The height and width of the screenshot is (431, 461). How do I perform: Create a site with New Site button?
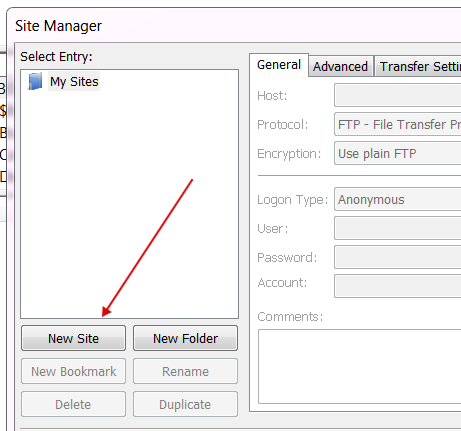73,338
